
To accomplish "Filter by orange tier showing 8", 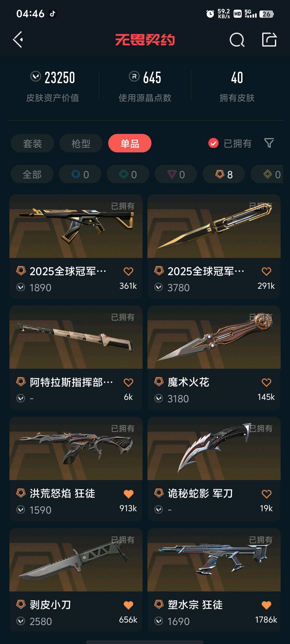I will (224, 174).
